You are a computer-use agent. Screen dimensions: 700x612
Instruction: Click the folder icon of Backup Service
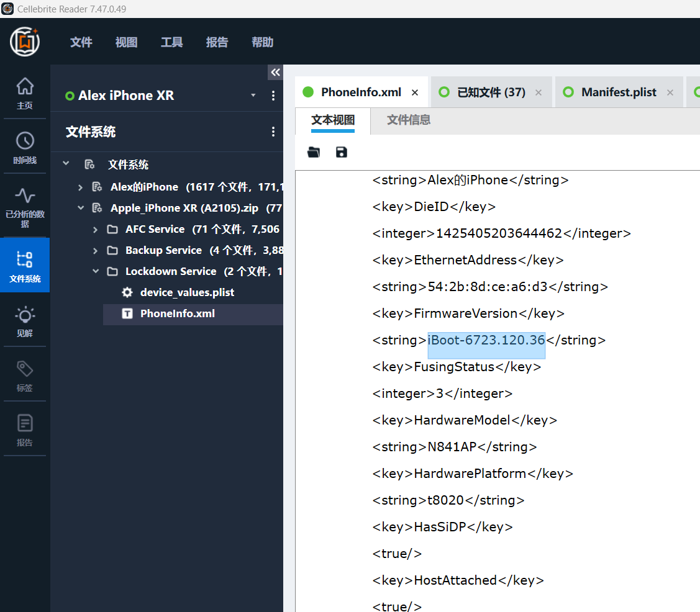(112, 250)
